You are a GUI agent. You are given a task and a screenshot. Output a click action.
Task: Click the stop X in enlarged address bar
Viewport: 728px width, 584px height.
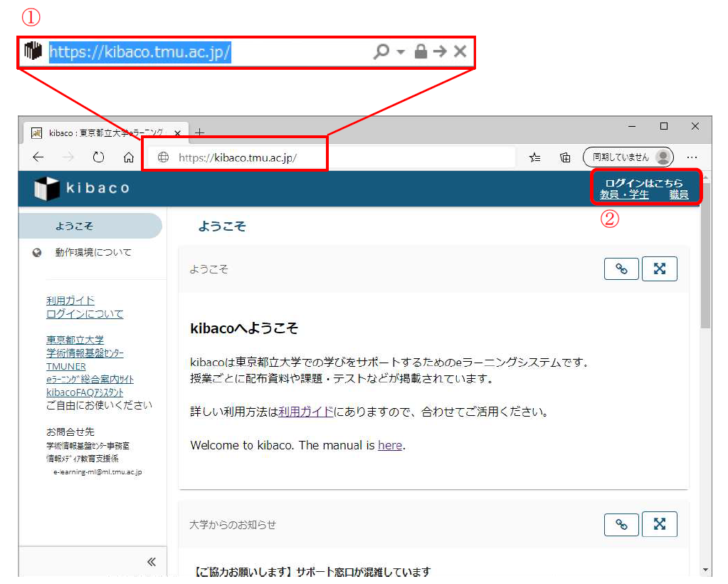click(x=460, y=51)
